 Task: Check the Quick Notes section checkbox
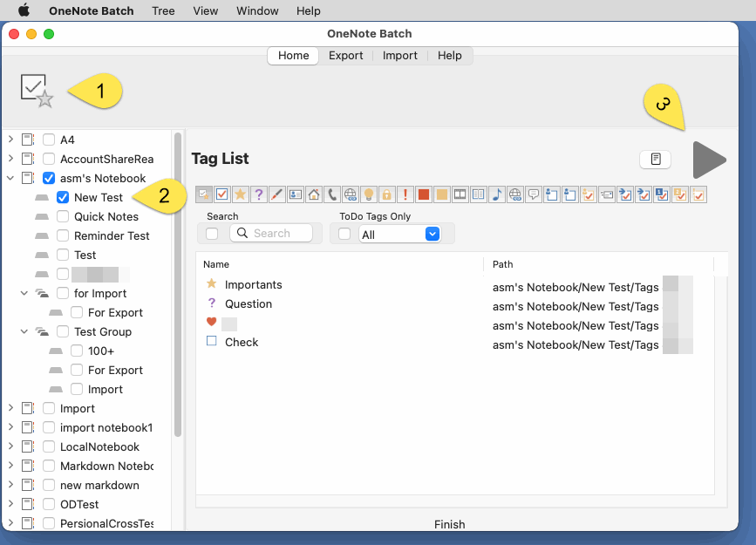tap(63, 216)
